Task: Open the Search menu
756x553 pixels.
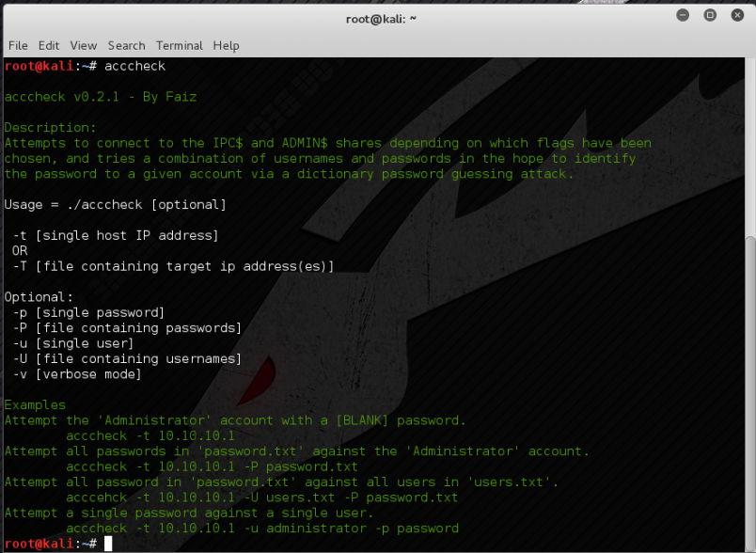Action: (x=126, y=45)
